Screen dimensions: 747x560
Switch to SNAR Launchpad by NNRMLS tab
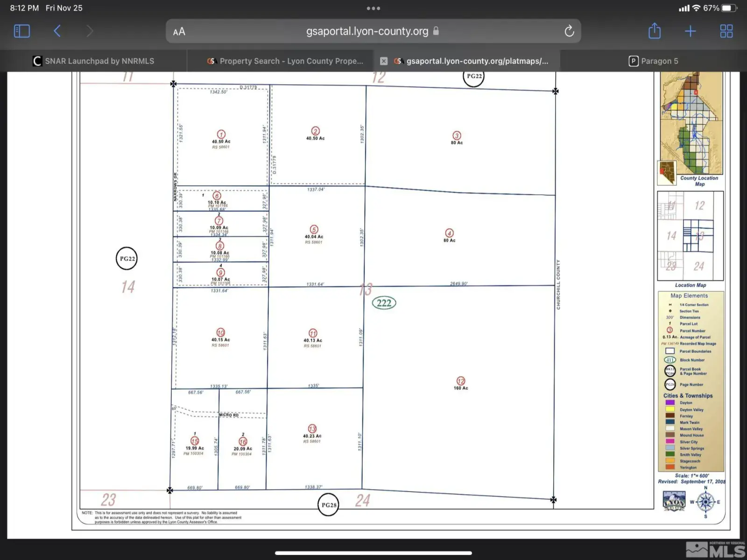click(93, 61)
